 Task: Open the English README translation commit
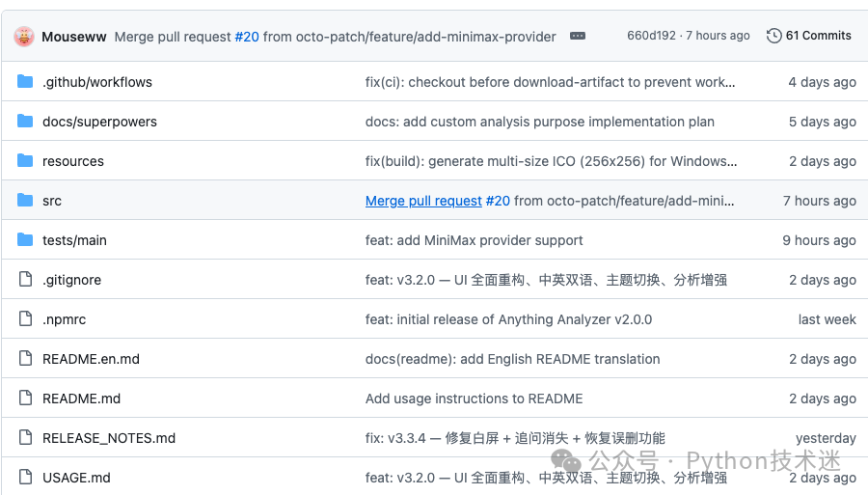[x=513, y=359]
